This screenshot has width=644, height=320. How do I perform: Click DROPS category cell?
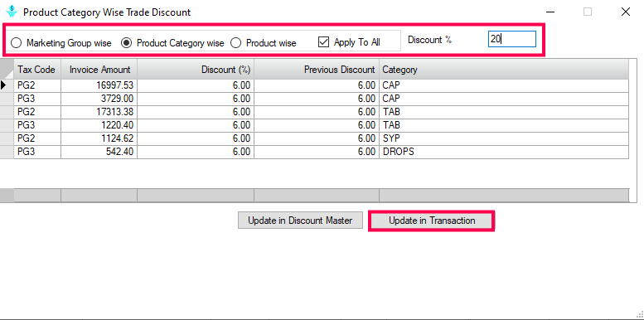pos(504,152)
